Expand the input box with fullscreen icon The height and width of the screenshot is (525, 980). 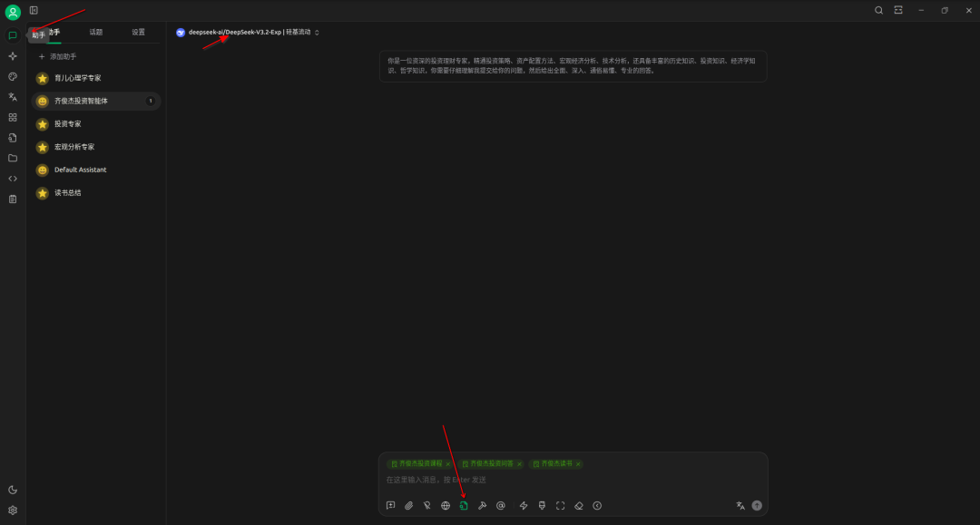(560, 506)
